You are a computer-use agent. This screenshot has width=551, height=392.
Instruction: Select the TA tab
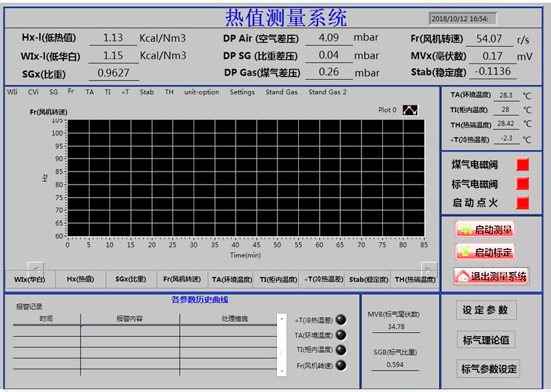point(90,92)
